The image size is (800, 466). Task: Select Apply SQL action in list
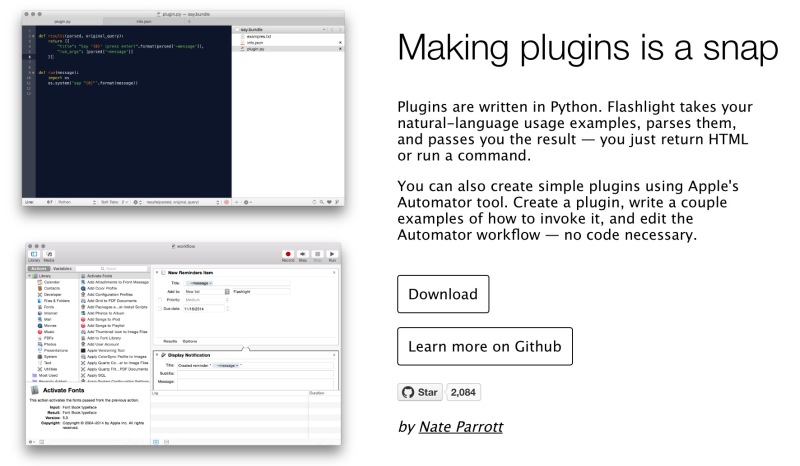[x=93, y=375]
